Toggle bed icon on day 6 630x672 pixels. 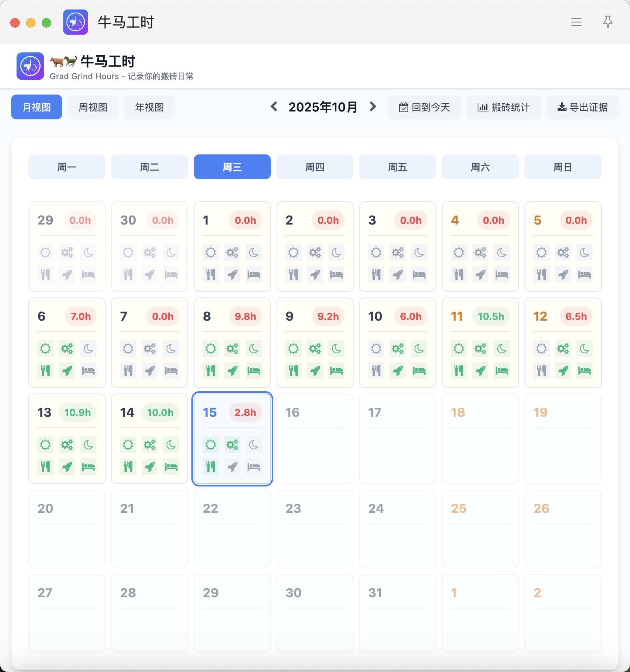click(89, 371)
